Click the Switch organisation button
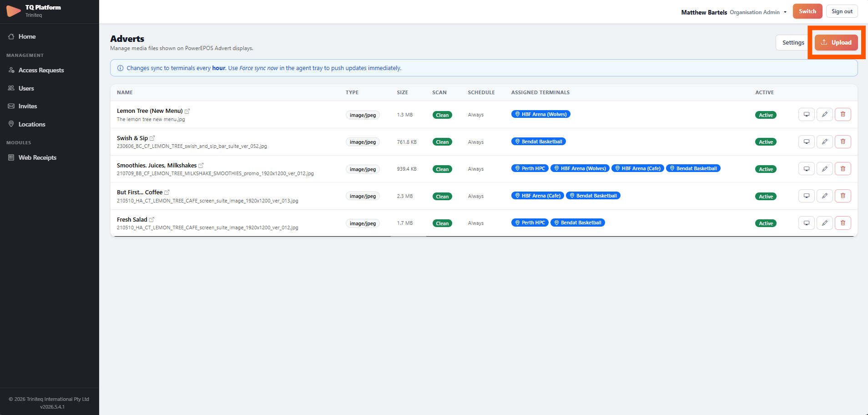Screen dimensions: 868x415 pos(807,11)
